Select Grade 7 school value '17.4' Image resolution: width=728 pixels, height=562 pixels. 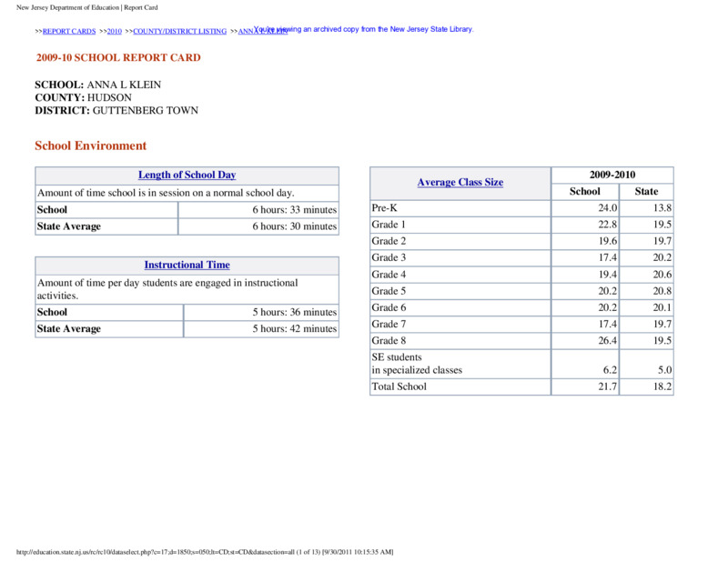coord(607,325)
